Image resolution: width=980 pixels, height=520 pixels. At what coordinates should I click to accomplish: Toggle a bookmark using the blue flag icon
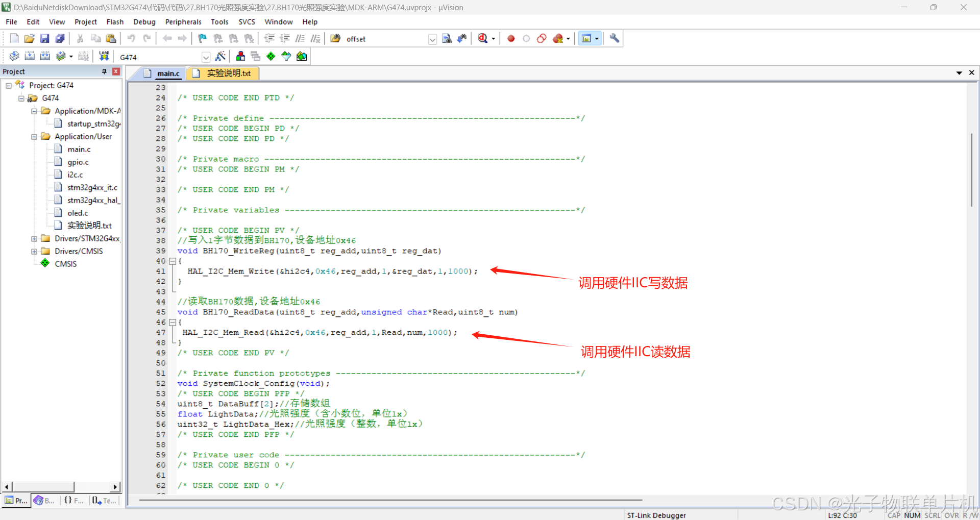pyautogui.click(x=203, y=38)
